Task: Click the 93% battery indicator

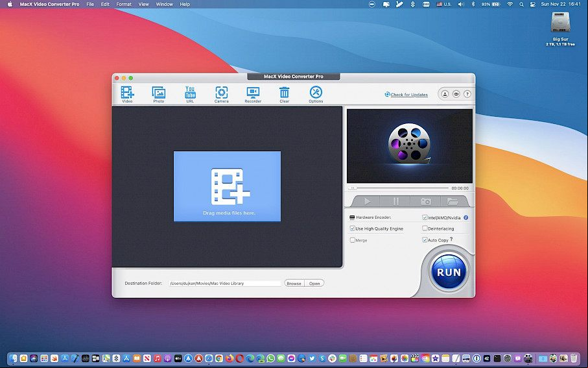Action: [x=491, y=4]
